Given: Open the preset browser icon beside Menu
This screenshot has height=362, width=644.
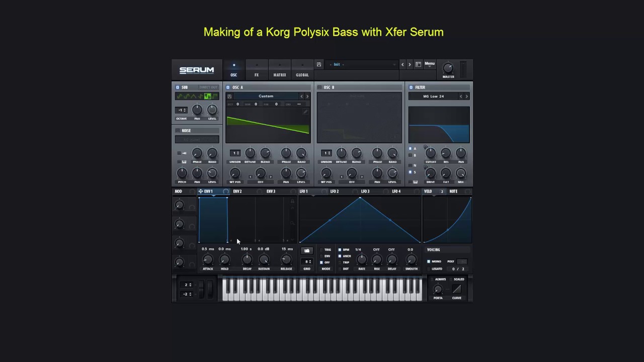Looking at the screenshot, I should (418, 64).
